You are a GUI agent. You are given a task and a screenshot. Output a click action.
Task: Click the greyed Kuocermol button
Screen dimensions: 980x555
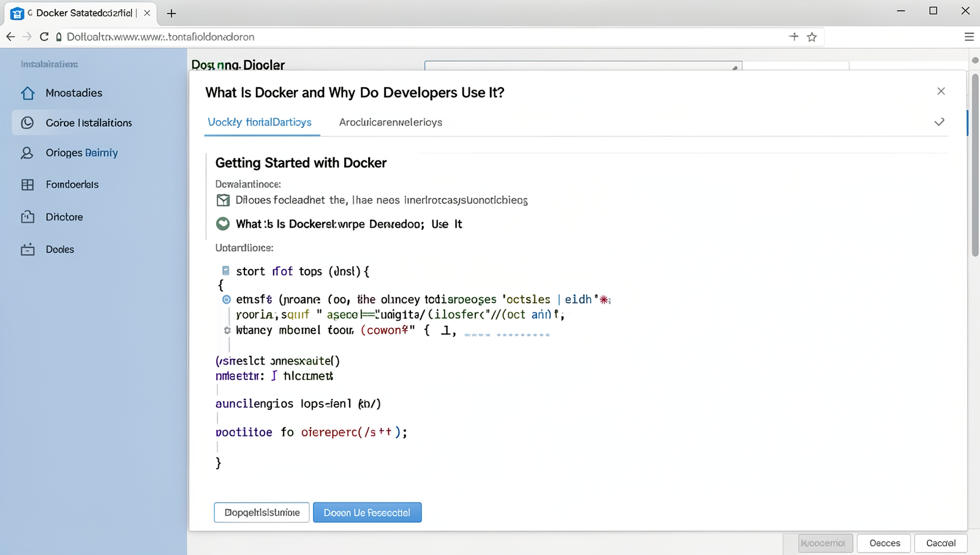pyautogui.click(x=825, y=543)
